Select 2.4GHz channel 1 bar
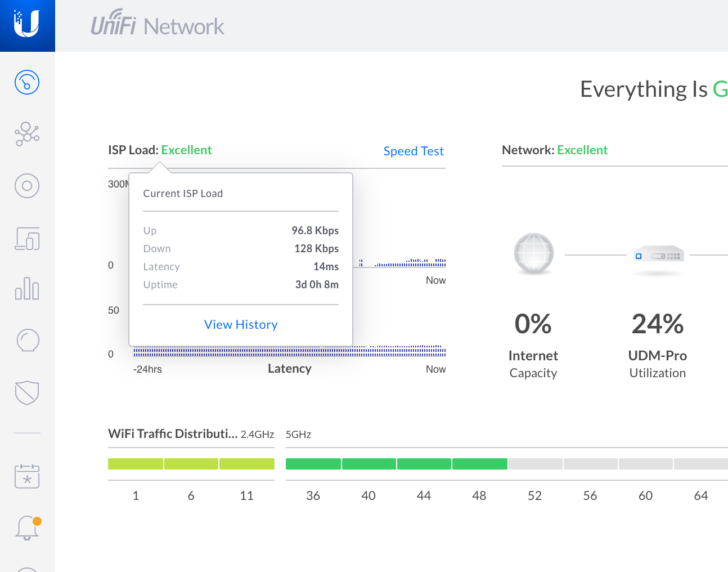Image resolution: width=728 pixels, height=572 pixels. pyautogui.click(x=136, y=464)
